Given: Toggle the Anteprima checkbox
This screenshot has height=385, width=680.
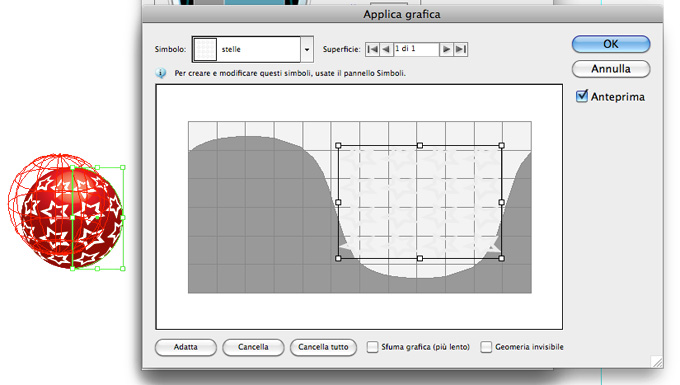Looking at the screenshot, I should [x=582, y=96].
